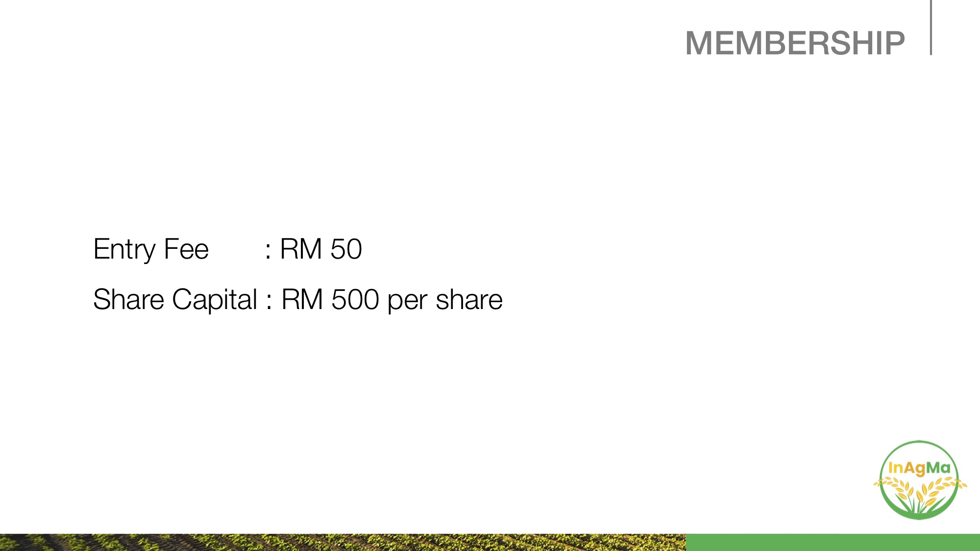Click the golden rice stalks in the logo

[x=919, y=492]
